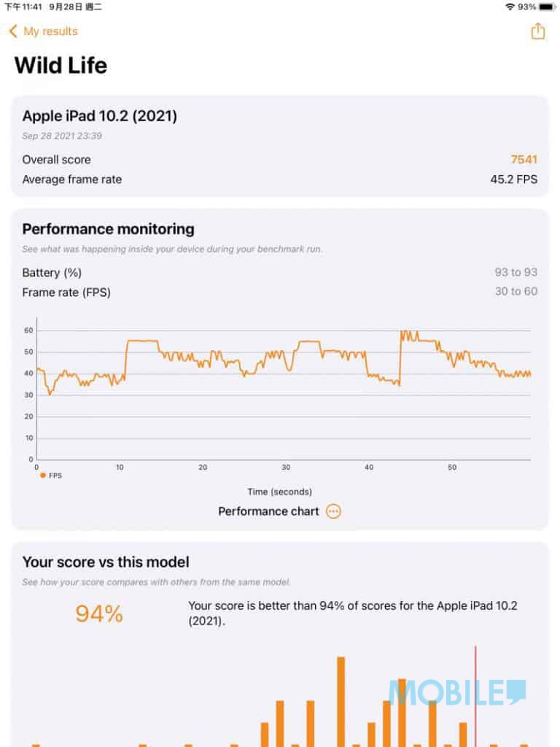Select the overall score value 7541
Viewport: 560px width, 747px height.
pos(524,160)
